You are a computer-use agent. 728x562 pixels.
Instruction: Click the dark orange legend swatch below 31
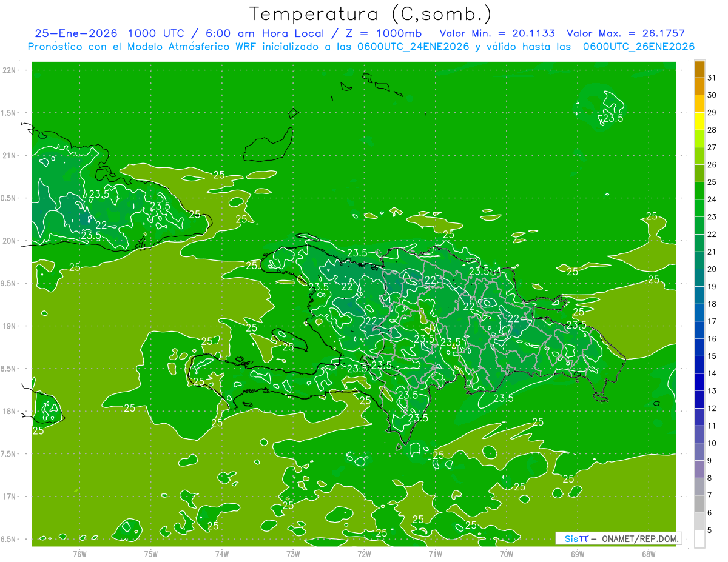[x=699, y=86]
